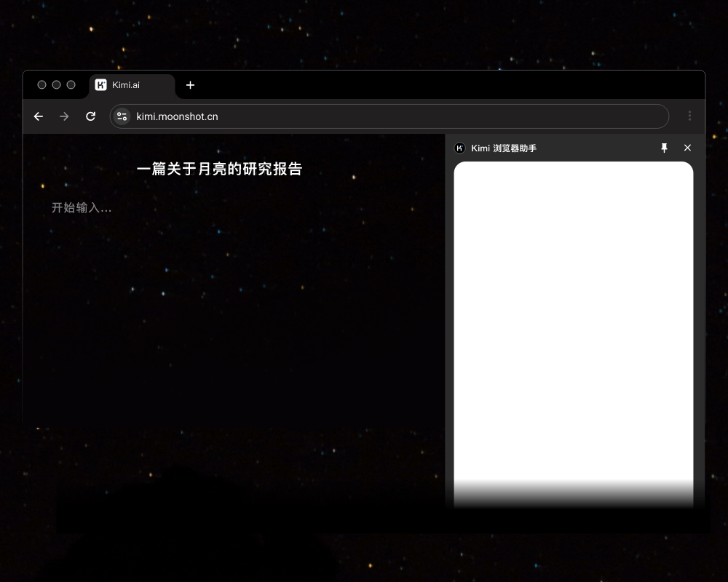Open the browser three-dot menu
This screenshot has width=728, height=582.
(689, 116)
